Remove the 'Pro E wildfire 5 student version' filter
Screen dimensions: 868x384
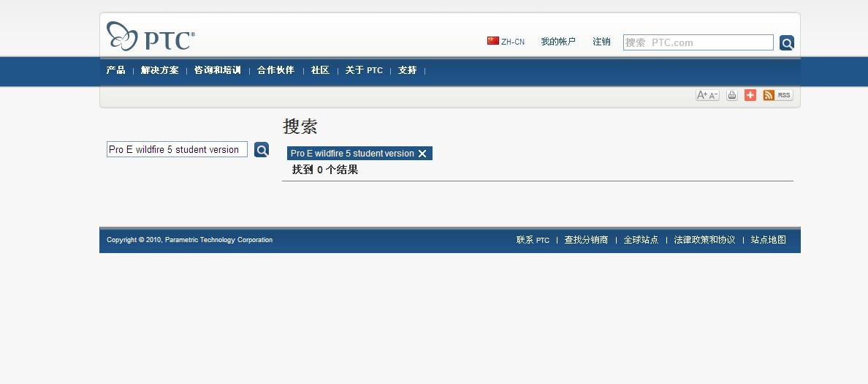[x=422, y=154]
